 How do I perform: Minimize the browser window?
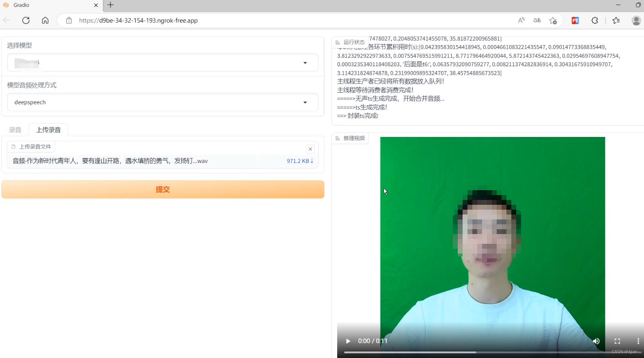click(x=618, y=5)
